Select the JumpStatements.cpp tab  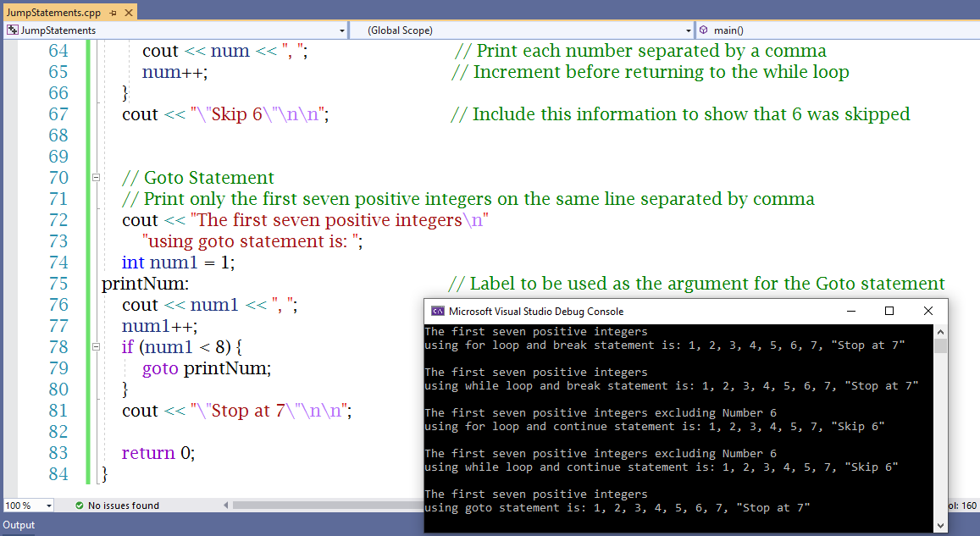(x=53, y=13)
